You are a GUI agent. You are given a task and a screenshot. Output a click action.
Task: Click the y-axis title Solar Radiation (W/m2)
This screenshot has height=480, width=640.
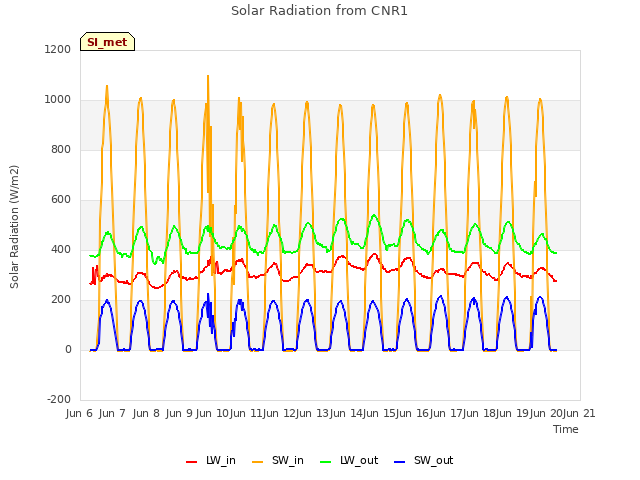14,227
